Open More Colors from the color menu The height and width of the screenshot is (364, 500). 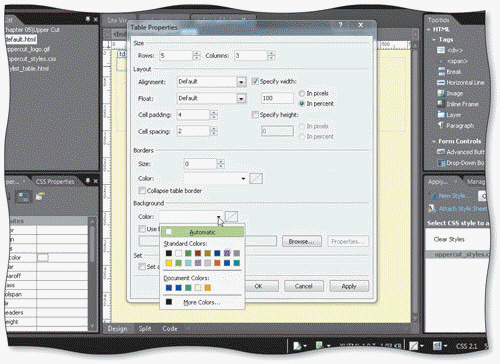(202, 302)
